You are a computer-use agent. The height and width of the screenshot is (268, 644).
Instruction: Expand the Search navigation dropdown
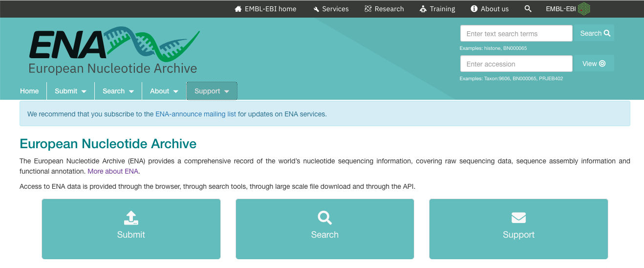coord(118,91)
